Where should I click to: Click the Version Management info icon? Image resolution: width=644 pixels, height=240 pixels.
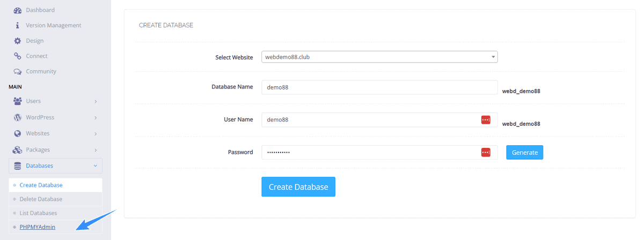17,25
